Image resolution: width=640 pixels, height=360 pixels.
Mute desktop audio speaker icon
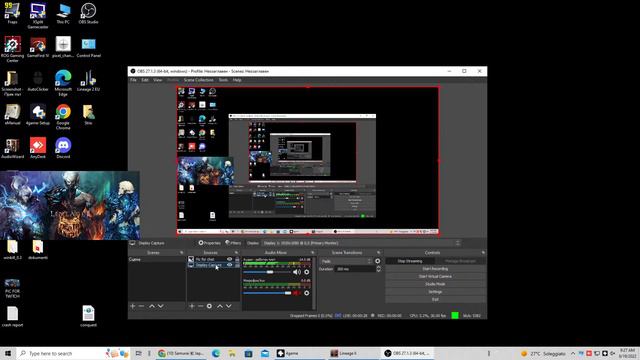[x=297, y=272]
